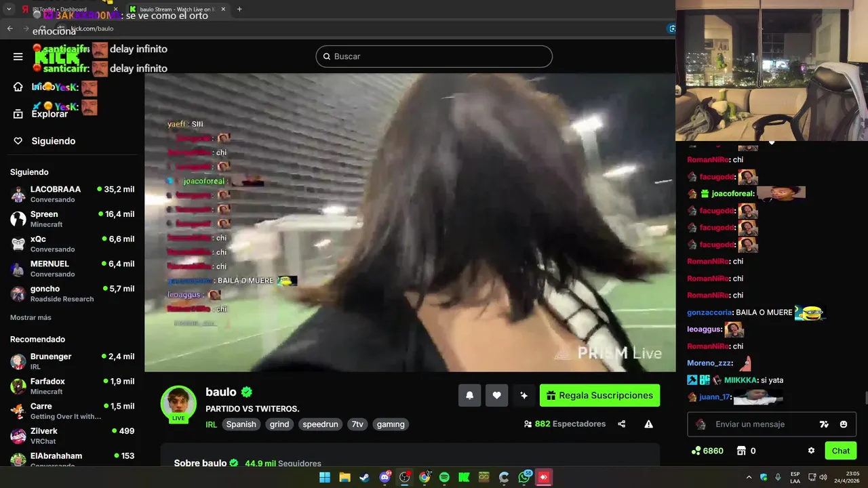Click the heart follow button under video
This screenshot has width=868, height=488.
pyautogui.click(x=496, y=395)
